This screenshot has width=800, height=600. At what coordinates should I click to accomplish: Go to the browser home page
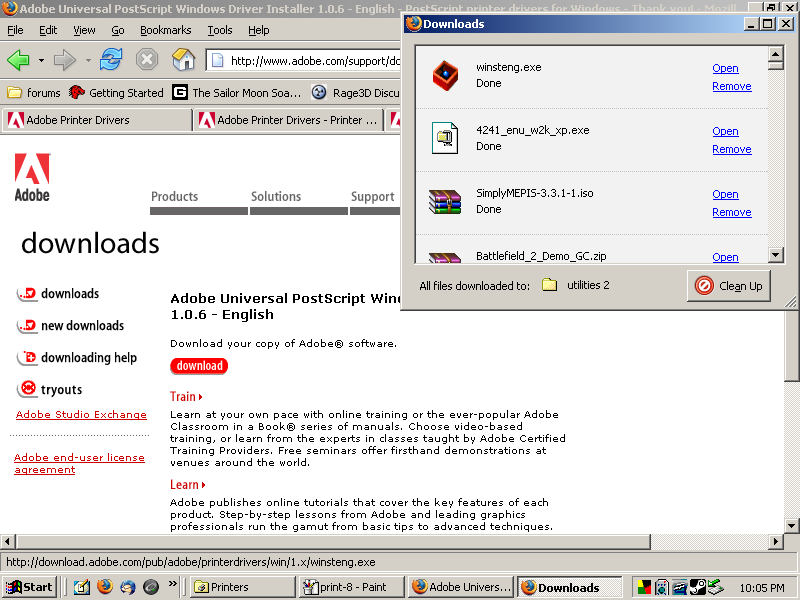pos(183,60)
